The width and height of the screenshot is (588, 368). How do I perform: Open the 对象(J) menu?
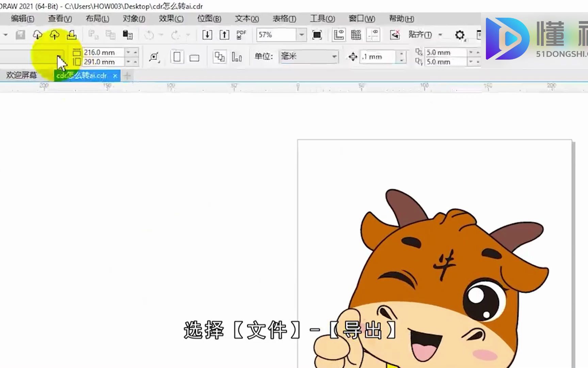coord(134,19)
